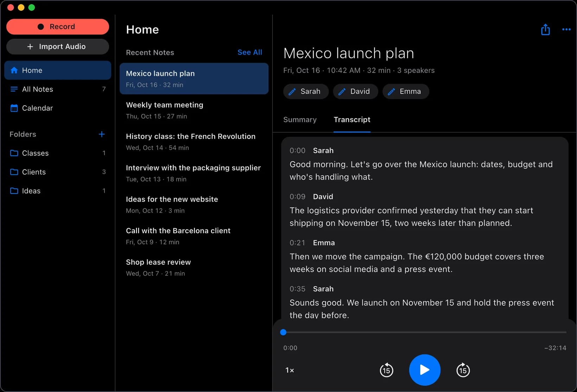This screenshot has height=392, width=577.
Task: Click the pencil icon on David's speaker chip
Action: tap(342, 92)
